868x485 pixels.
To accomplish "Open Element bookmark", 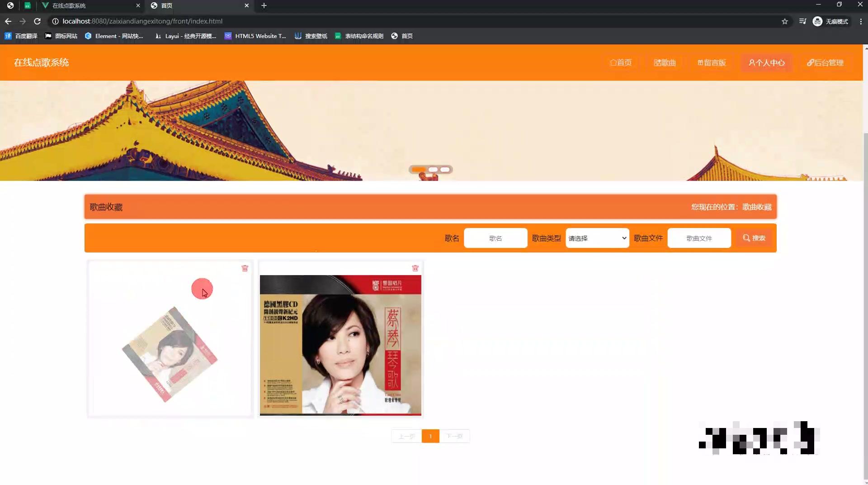I will [x=114, y=36].
